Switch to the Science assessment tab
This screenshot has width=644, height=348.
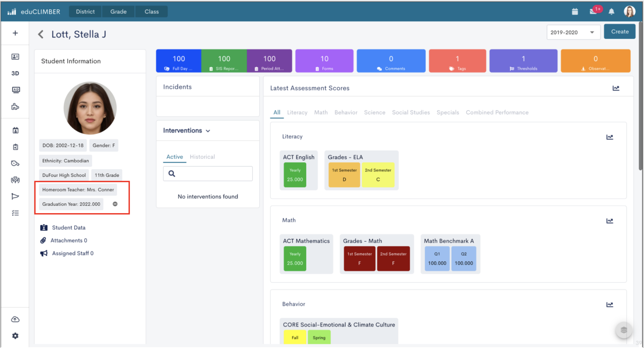[x=374, y=112]
